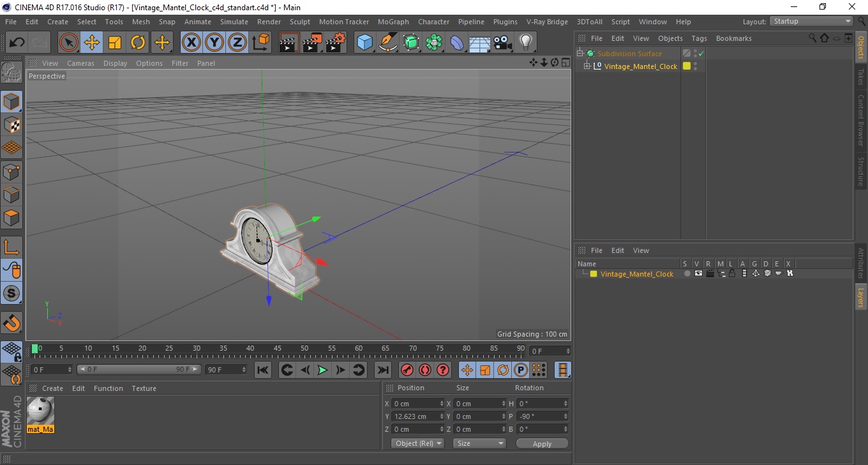868x465 pixels.
Task: Click the Record Active Objects button
Action: [x=407, y=370]
